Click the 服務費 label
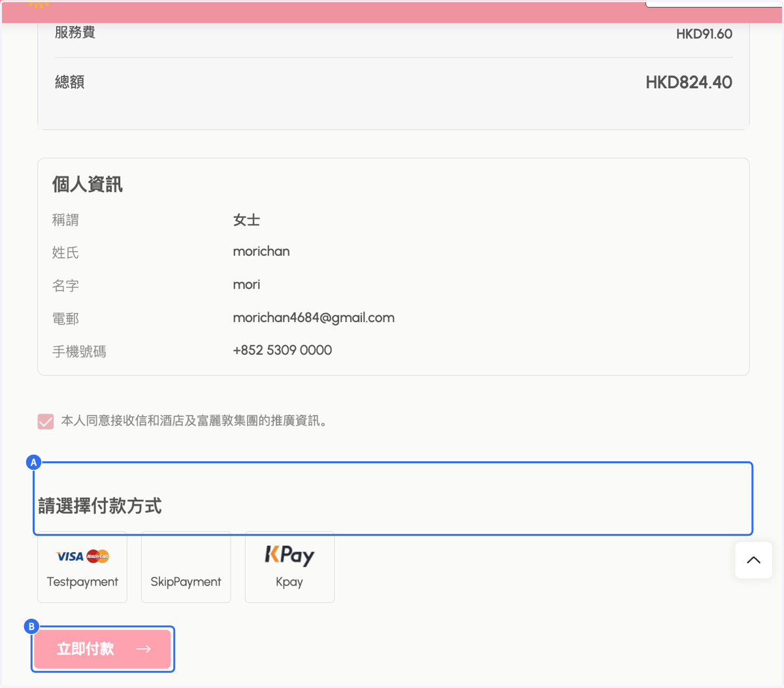This screenshot has height=688, width=784. [75, 32]
